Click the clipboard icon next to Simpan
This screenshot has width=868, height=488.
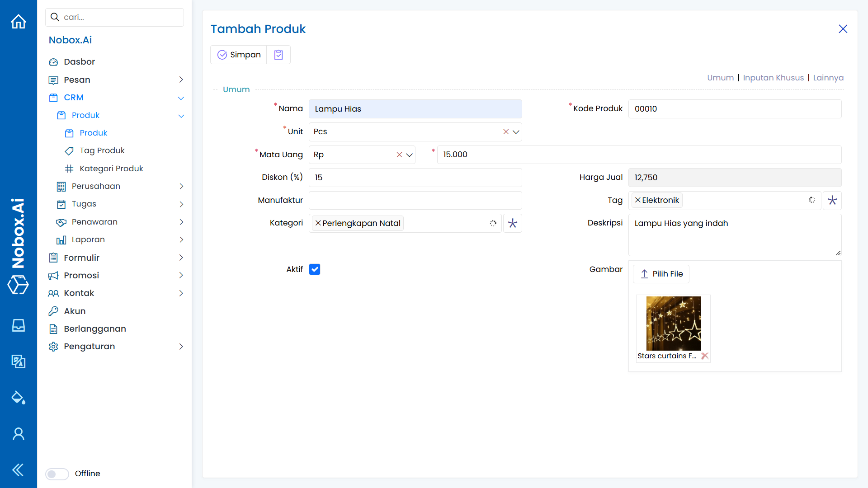tap(278, 55)
